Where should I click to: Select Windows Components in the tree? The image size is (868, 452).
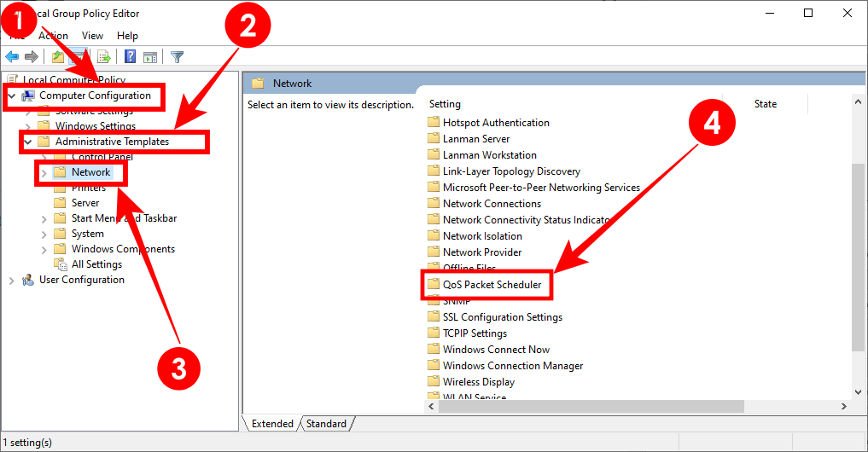(x=123, y=249)
